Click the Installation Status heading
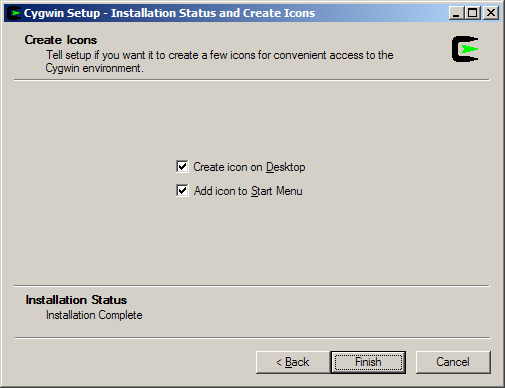This screenshot has height=388, width=505. tap(76, 300)
